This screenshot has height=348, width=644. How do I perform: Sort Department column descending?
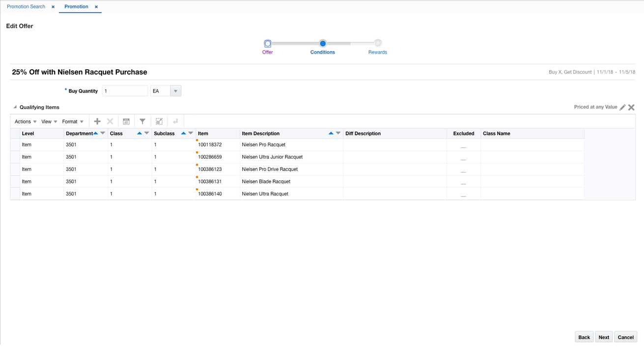pos(103,133)
